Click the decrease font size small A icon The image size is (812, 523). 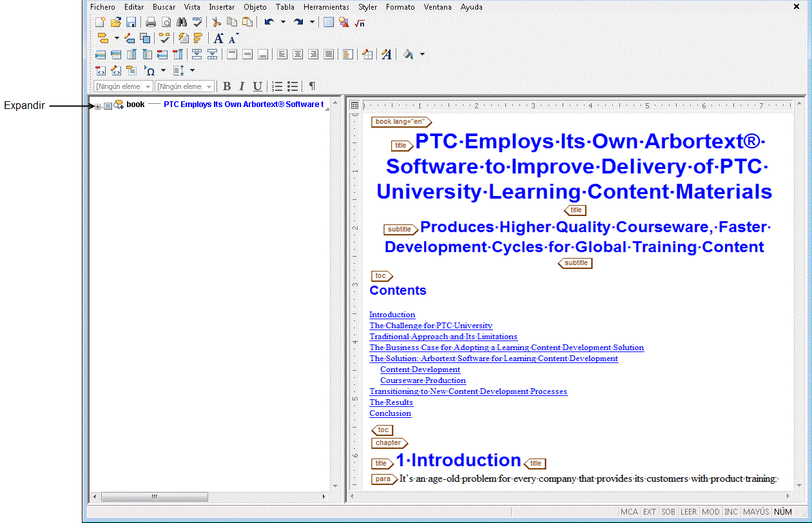point(233,38)
